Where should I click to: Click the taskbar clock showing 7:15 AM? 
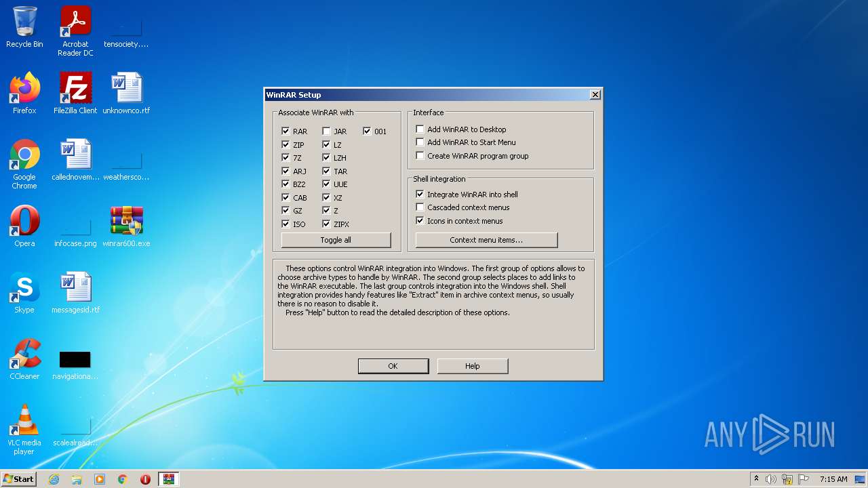pos(833,479)
